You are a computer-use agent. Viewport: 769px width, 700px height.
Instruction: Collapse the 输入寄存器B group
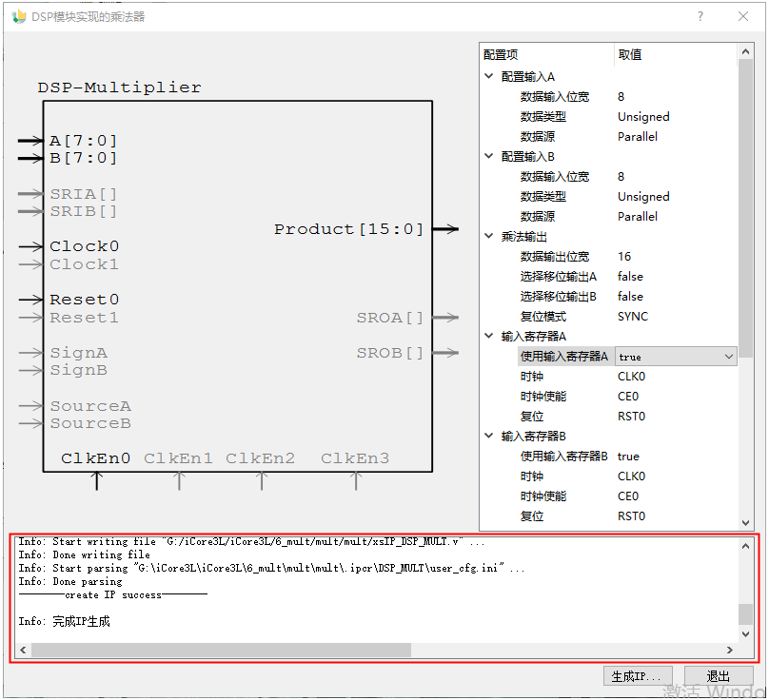click(x=489, y=436)
